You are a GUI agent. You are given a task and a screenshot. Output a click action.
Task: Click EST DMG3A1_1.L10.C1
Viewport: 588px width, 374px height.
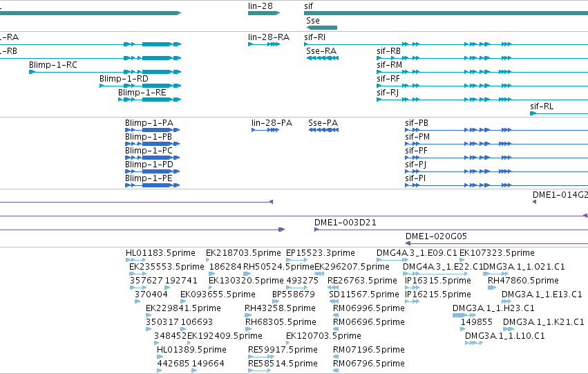click(x=505, y=336)
